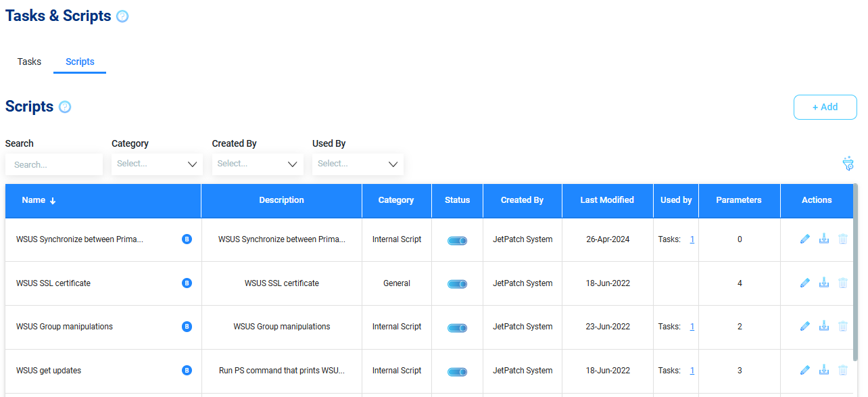Click the + Add button

[825, 107]
